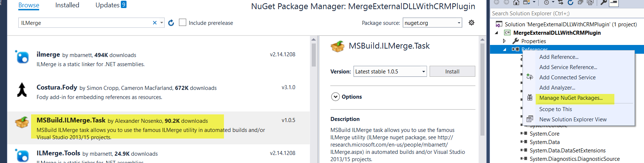Clear the ILMerge search text
Viewport: 644px width, 163px height.
155,23
